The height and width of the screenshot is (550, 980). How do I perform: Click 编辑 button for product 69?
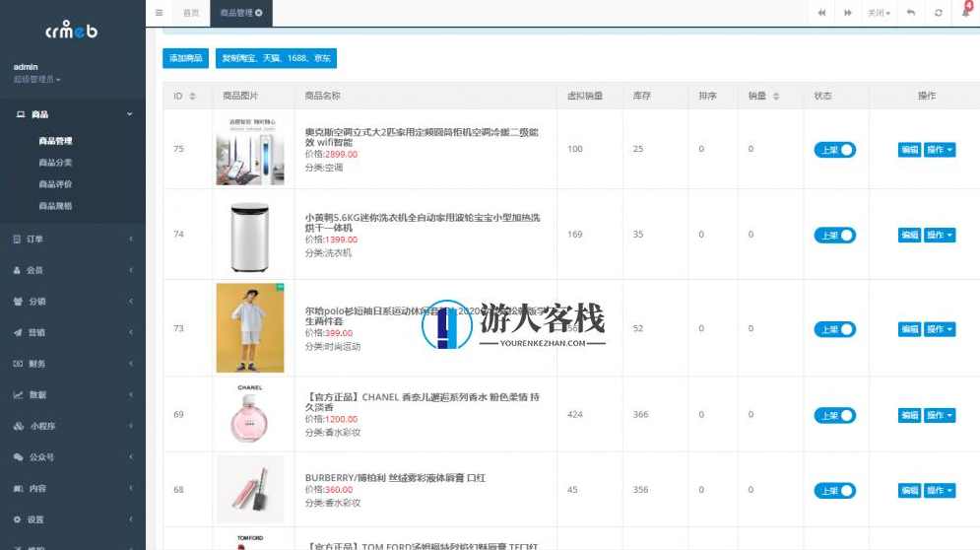[909, 416]
